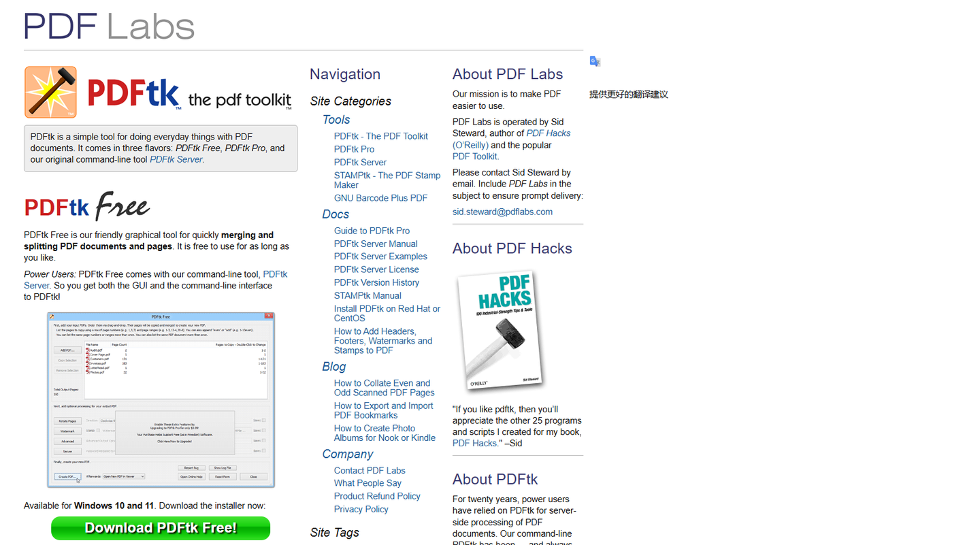Open PDF Hacks link in Sid's quote
Viewport: 980px width, 545px height.
tap(475, 443)
